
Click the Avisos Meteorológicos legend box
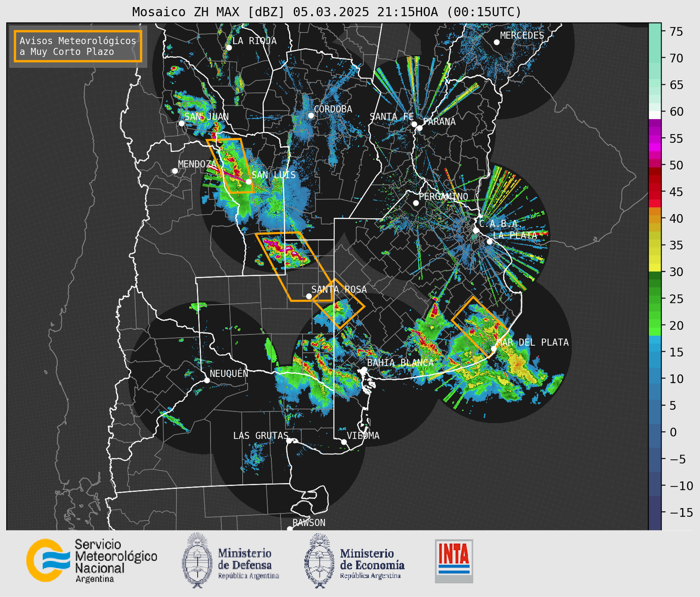coord(78,46)
